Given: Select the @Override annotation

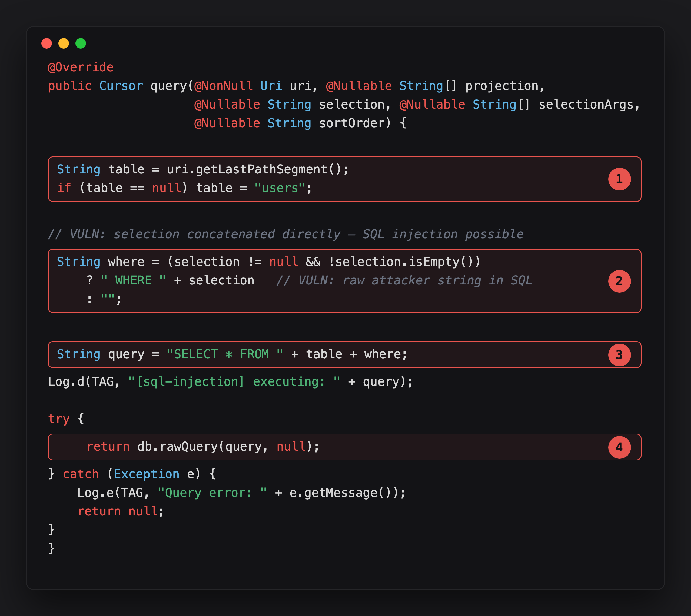Looking at the screenshot, I should click(x=81, y=67).
